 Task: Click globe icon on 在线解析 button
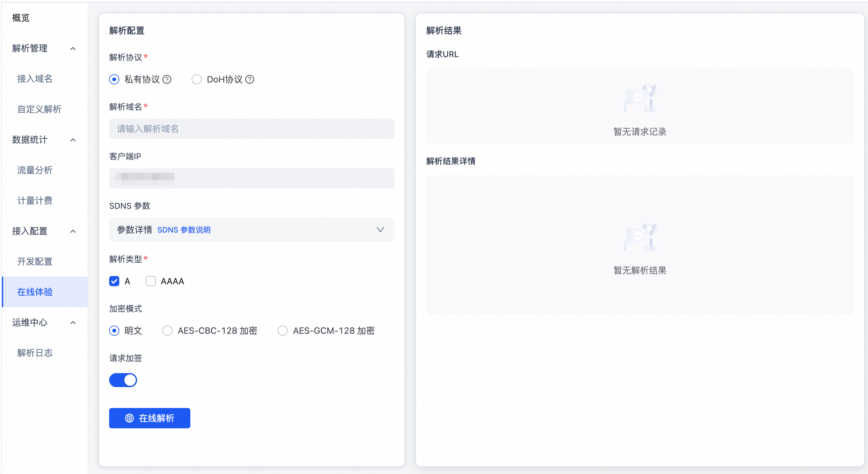[x=129, y=418]
